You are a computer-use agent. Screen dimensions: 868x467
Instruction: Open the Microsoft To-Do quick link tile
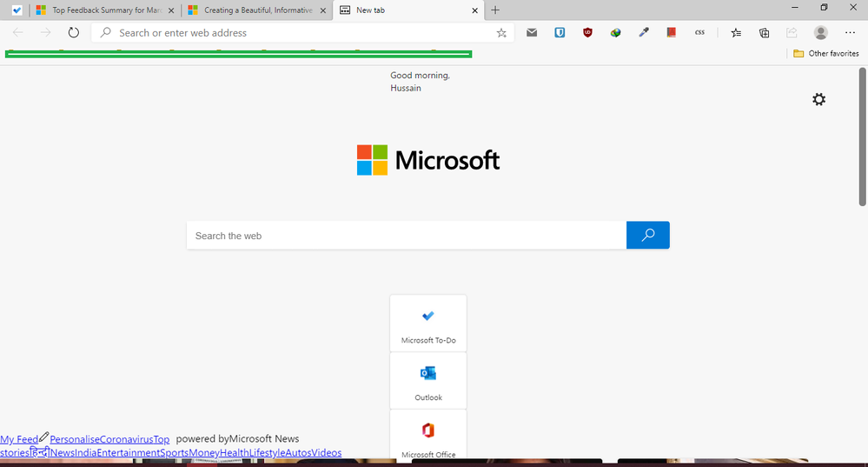427,323
